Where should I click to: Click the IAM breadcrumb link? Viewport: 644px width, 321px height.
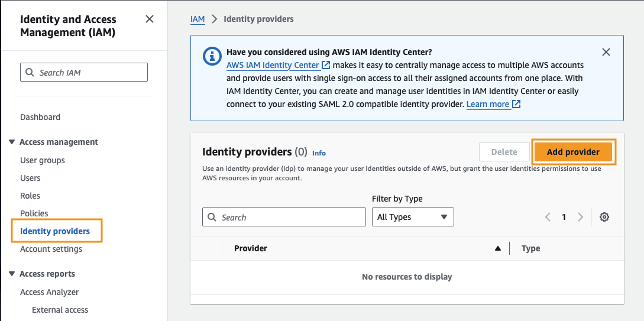point(198,19)
